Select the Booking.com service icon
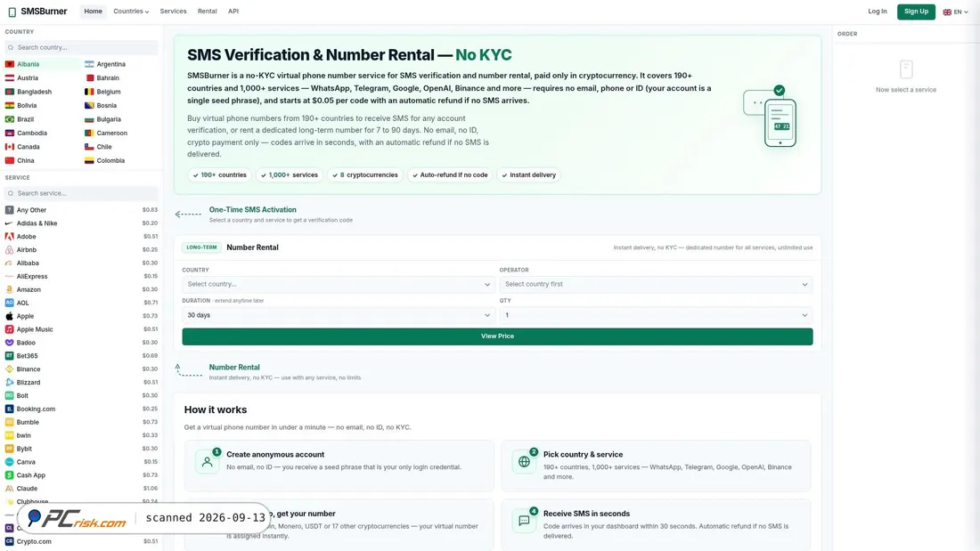This screenshot has width=980, height=551. click(x=10, y=409)
